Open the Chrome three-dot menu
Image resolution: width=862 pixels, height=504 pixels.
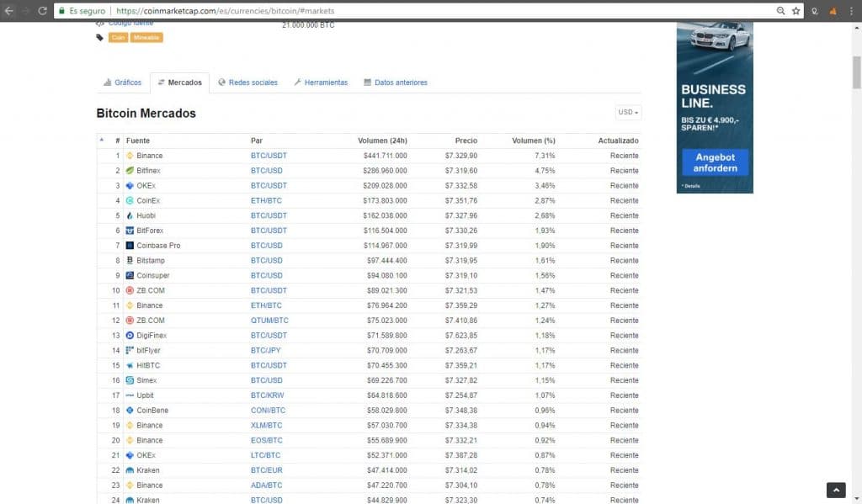pos(851,10)
